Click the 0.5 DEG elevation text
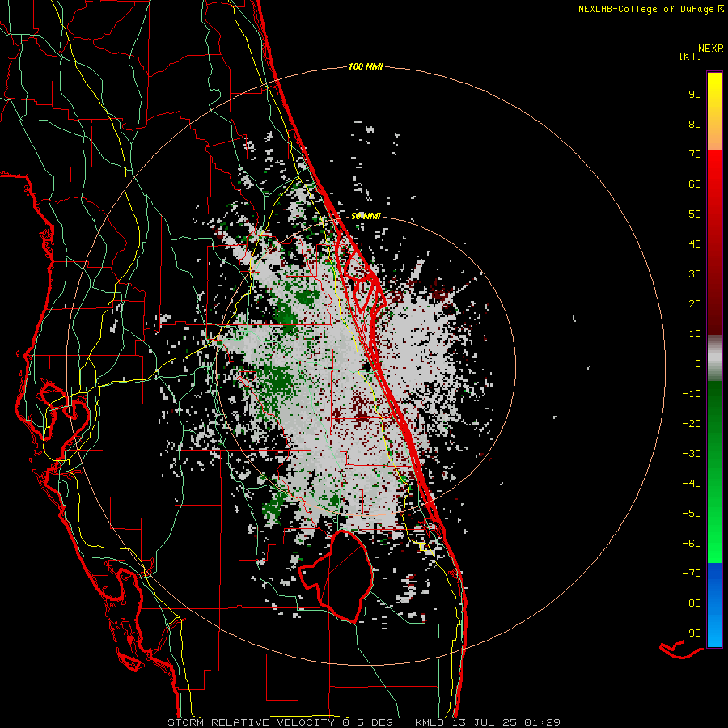This screenshot has width=728, height=728. click(368, 722)
